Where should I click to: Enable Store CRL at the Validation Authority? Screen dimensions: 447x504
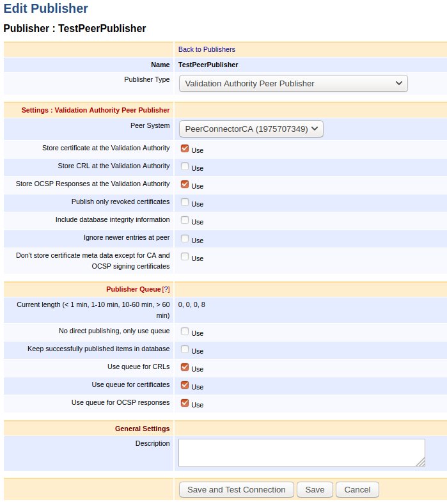(185, 166)
